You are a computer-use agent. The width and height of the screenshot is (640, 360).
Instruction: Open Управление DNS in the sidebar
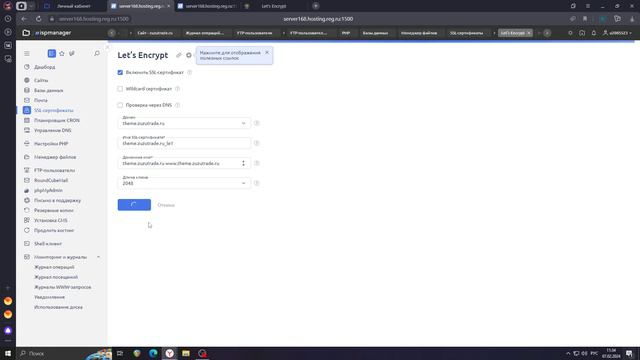pyautogui.click(x=52, y=130)
